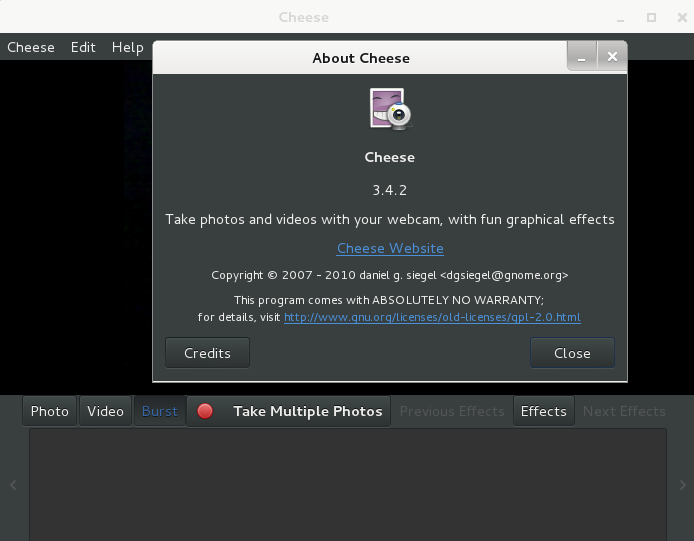
Task: Switch to Video mode
Action: point(105,411)
